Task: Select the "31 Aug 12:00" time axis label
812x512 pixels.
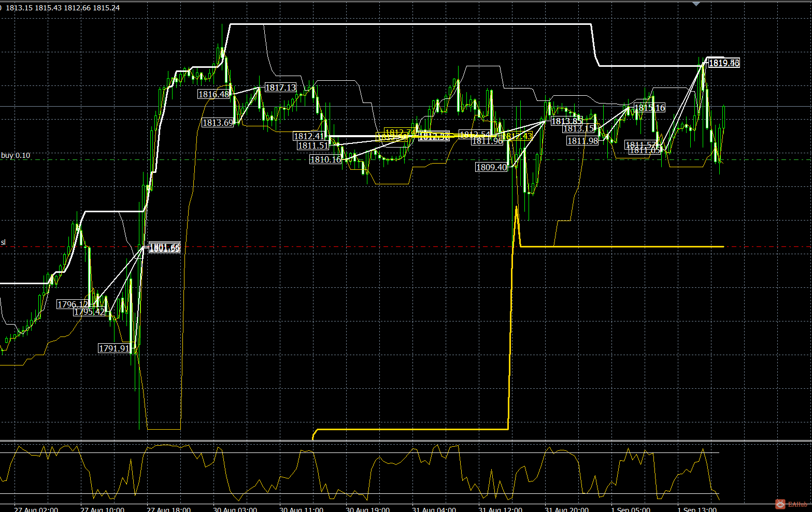Action: point(501,509)
